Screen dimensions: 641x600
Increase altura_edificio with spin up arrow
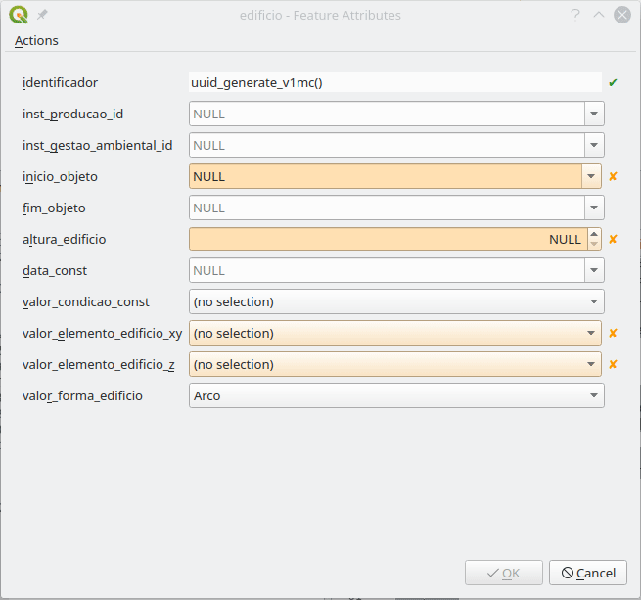tap(594, 235)
